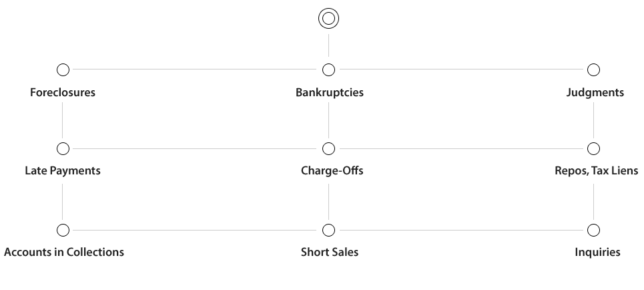Screen dimensions: 644x290
Task: Select the circle above Foreclosures
Action: (63, 70)
